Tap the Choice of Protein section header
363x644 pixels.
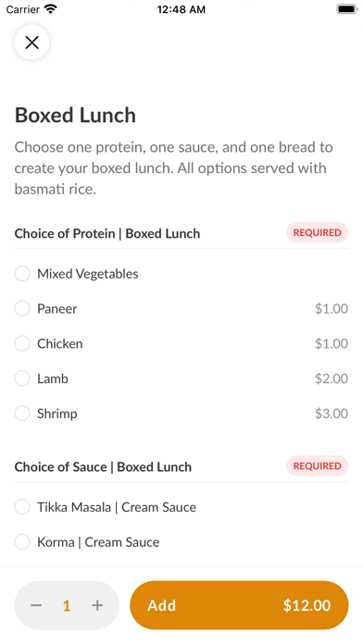tap(107, 233)
